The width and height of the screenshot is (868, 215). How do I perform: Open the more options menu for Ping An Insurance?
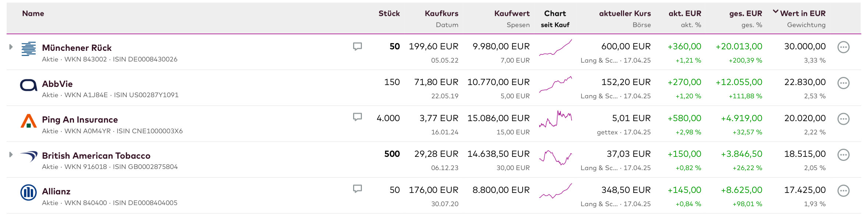pos(843,119)
